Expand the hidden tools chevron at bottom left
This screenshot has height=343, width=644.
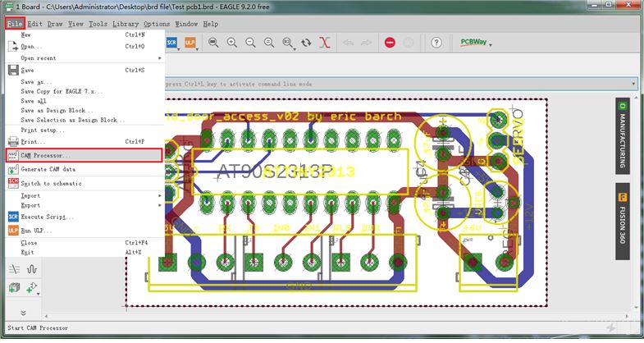(x=23, y=313)
